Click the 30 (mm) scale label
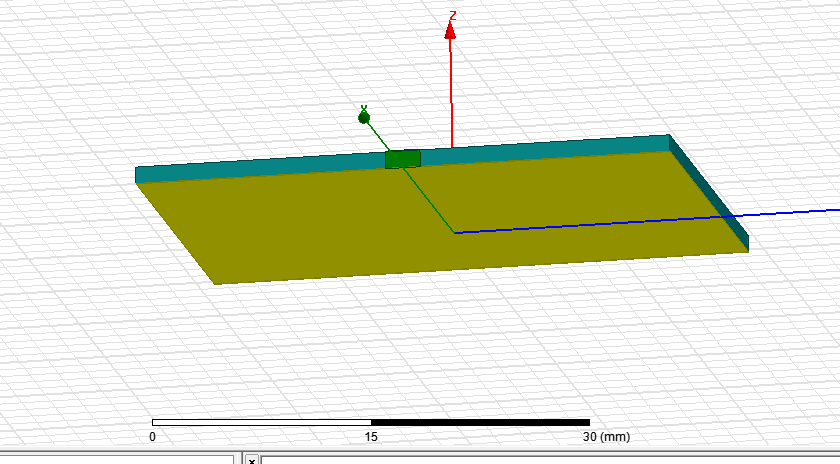The width and height of the screenshot is (840, 464). point(603,437)
